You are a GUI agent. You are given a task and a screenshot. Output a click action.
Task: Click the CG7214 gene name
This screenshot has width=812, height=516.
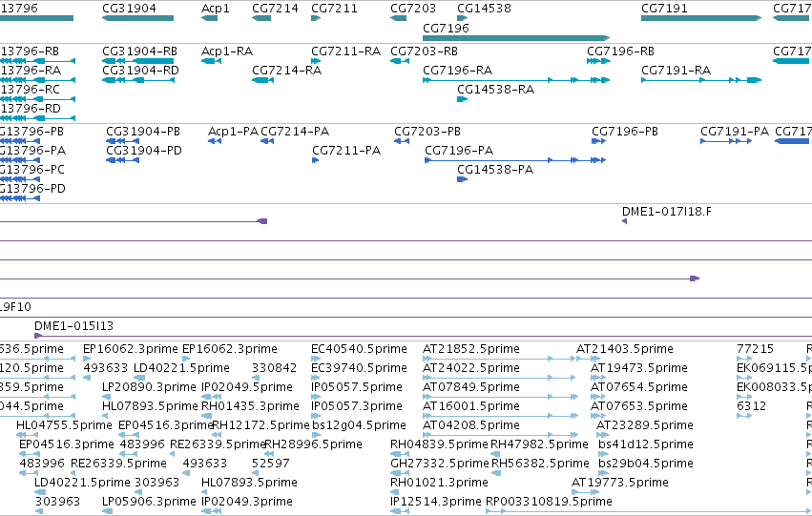click(x=275, y=9)
